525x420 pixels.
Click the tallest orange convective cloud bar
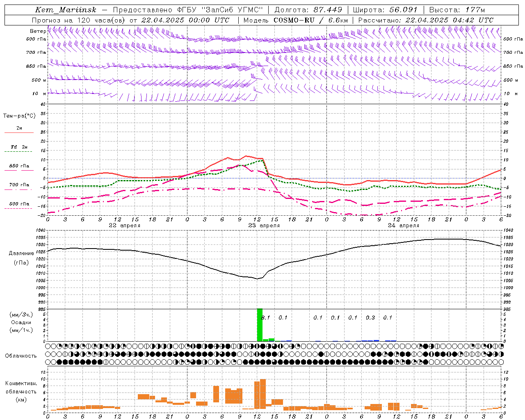point(263,394)
